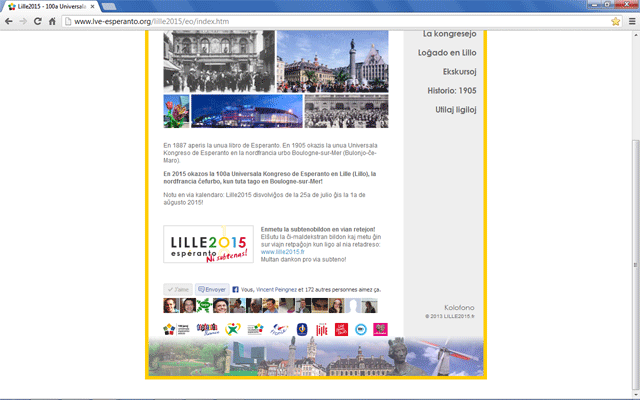Image resolution: width=640 pixels, height=400 pixels.
Task: Click the Lille skyline footer banner
Action: click(316, 356)
